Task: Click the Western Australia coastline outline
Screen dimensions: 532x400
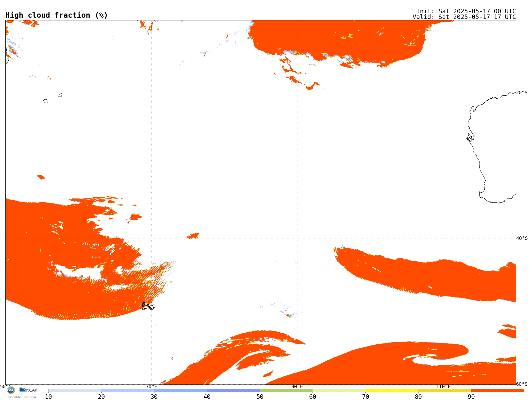Action: [x=491, y=148]
